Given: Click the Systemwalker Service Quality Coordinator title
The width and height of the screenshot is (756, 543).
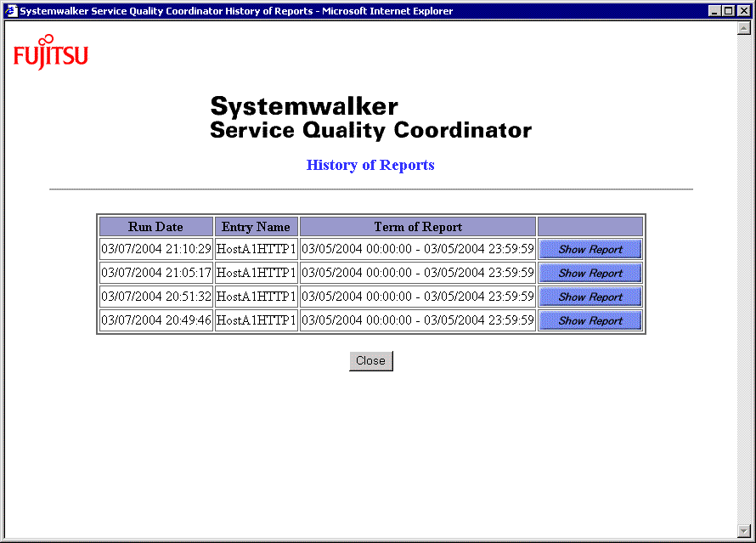Looking at the screenshot, I should [x=370, y=117].
